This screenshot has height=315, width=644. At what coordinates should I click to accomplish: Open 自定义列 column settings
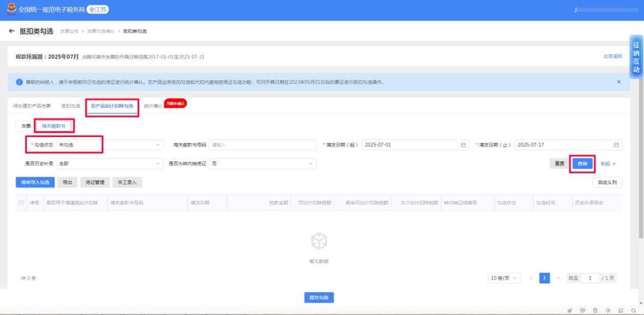tap(608, 183)
